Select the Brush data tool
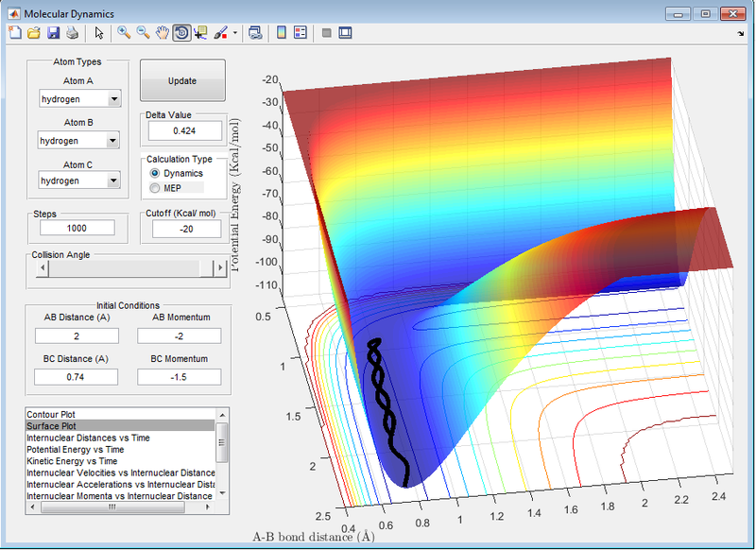Screen dimensions: 756x550 [220, 33]
